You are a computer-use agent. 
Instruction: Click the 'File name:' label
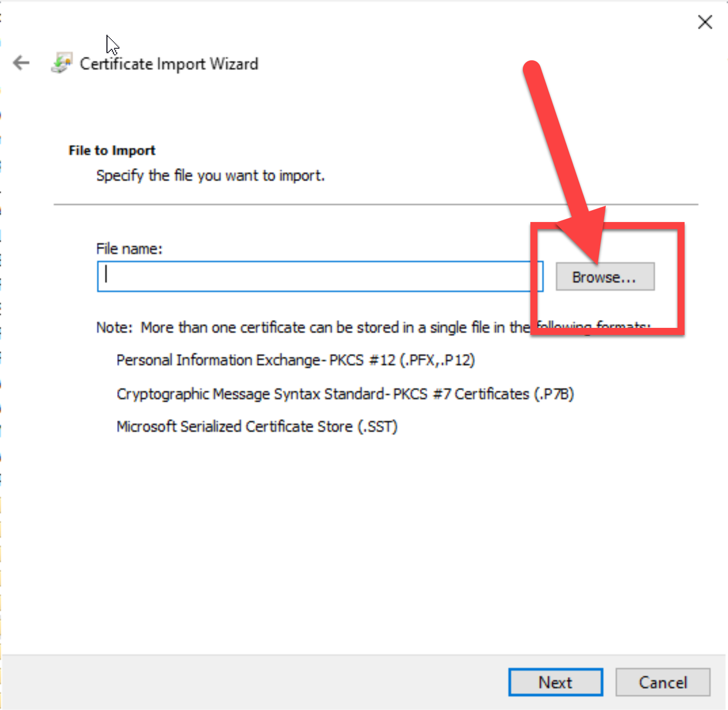click(x=129, y=249)
